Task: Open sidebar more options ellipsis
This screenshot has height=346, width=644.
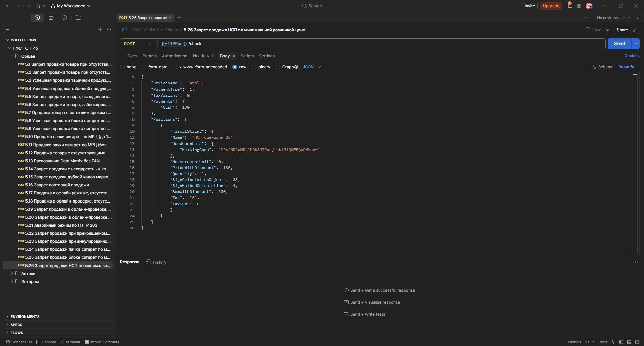Action: [x=109, y=29]
